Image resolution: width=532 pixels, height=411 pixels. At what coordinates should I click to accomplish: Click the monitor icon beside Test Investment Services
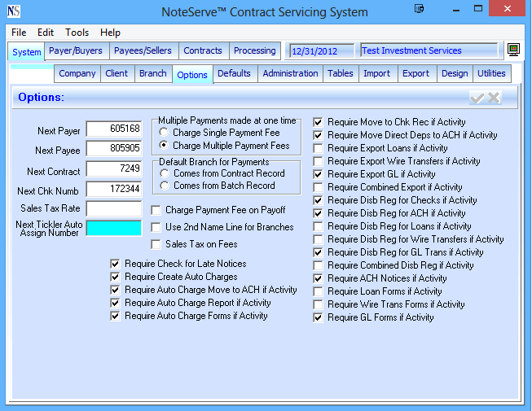click(514, 50)
